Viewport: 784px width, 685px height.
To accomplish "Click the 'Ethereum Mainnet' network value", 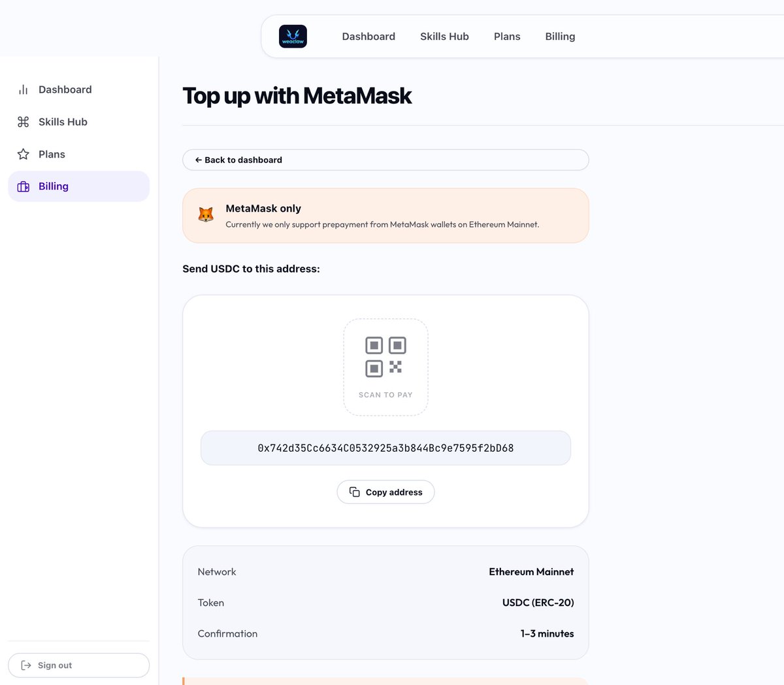I will [531, 572].
